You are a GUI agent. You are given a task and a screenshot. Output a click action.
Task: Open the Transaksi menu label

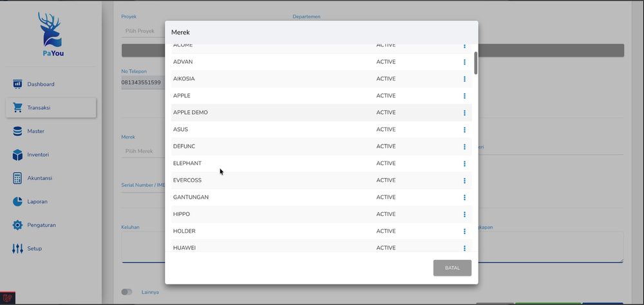point(39,108)
